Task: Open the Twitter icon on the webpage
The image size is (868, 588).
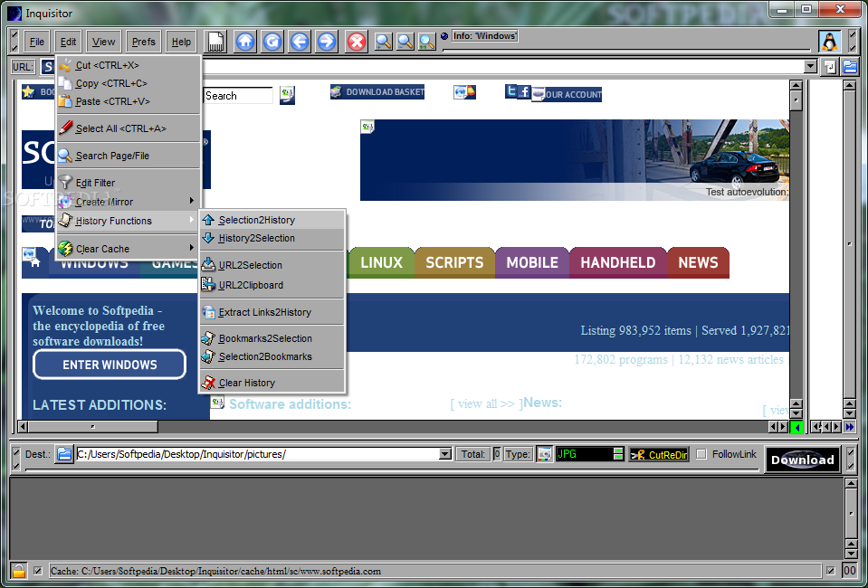Action: (511, 91)
